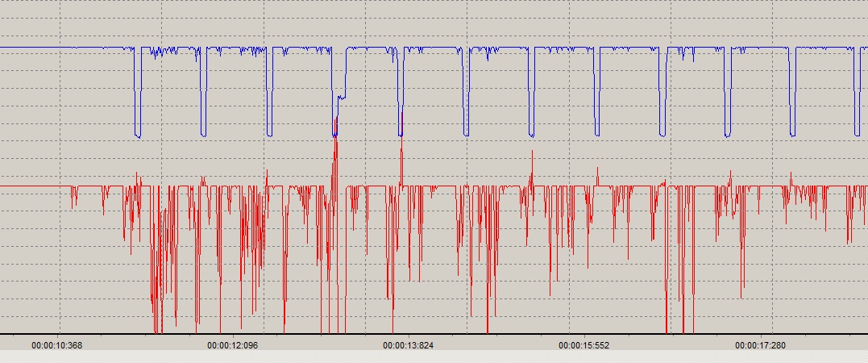Image resolution: width=868 pixels, height=363 pixels.
Task: Click the 00:00:17:280 time label
Action: pos(761,346)
